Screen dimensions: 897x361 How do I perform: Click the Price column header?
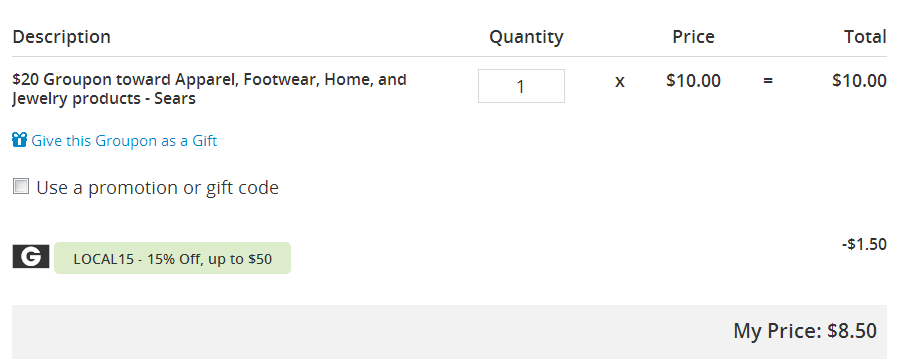[693, 37]
